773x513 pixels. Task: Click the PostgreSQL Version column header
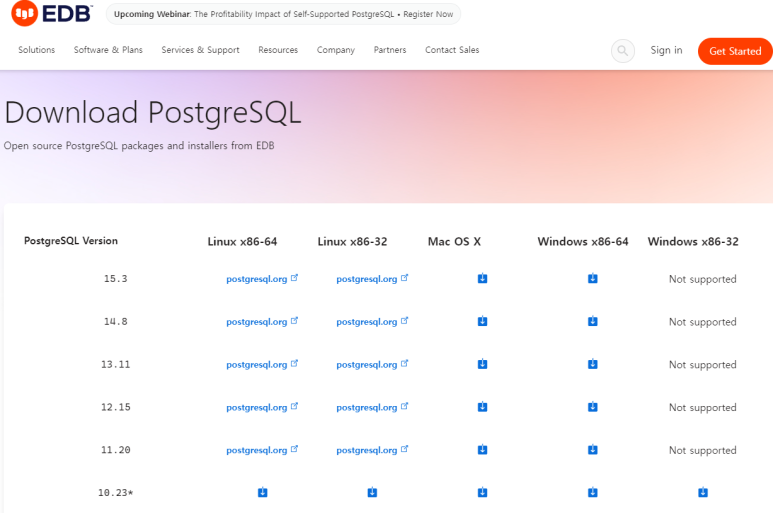pyautogui.click(x=71, y=241)
